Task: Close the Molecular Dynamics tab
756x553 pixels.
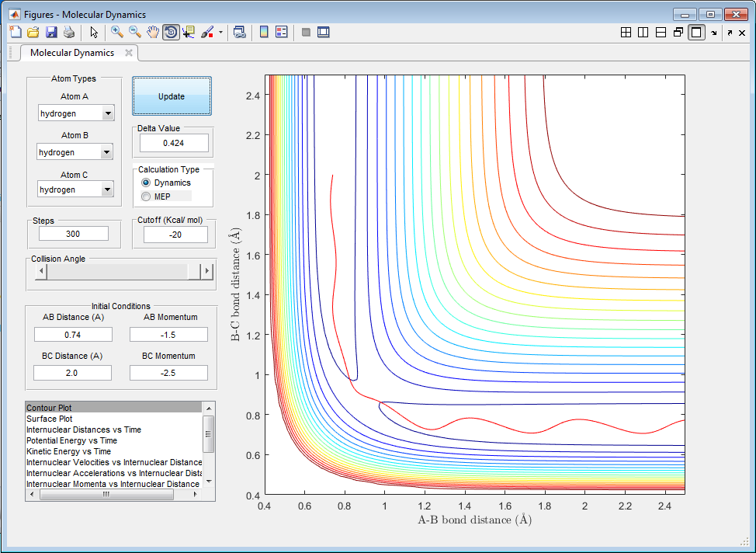Action: tap(129, 53)
